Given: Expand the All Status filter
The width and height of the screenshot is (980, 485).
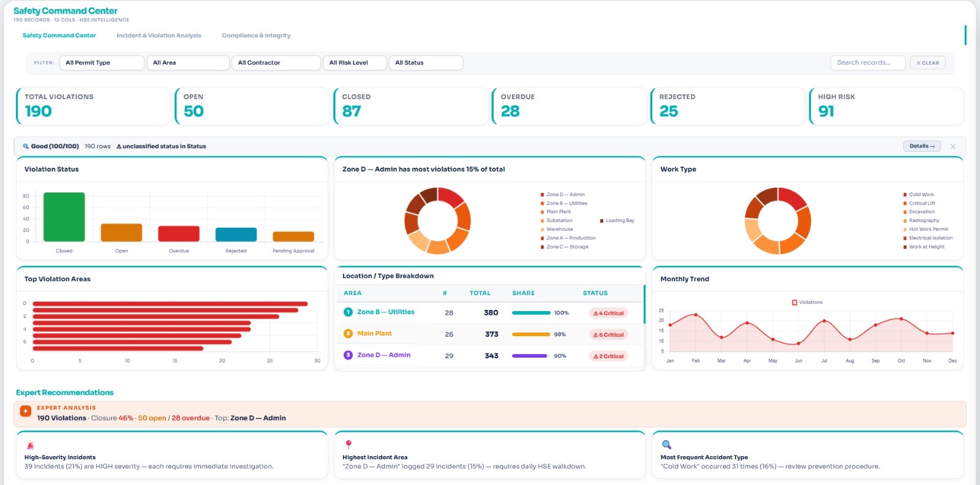Looking at the screenshot, I should tap(426, 62).
